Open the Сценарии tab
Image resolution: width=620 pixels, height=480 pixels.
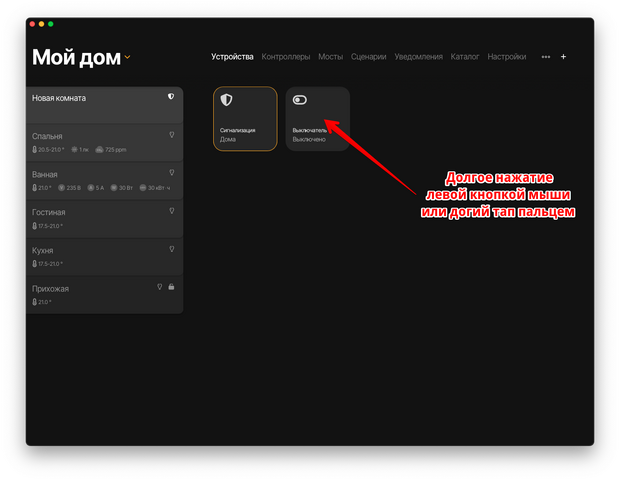(x=369, y=57)
